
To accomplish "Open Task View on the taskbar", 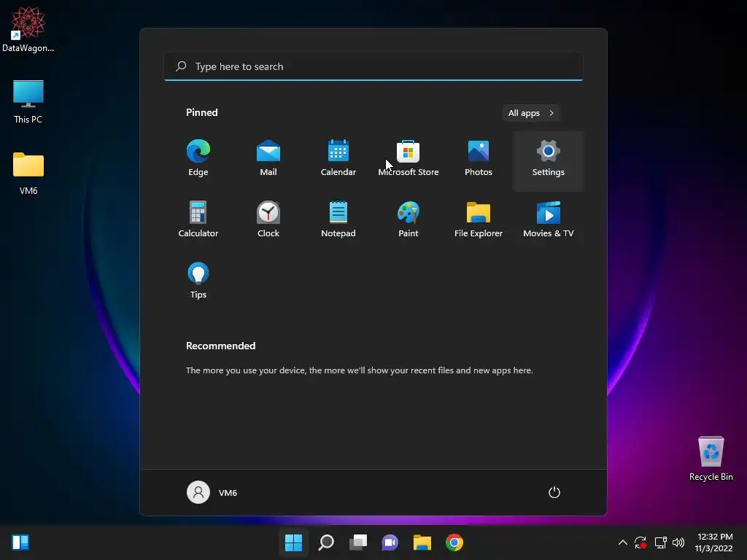I will [x=357, y=542].
